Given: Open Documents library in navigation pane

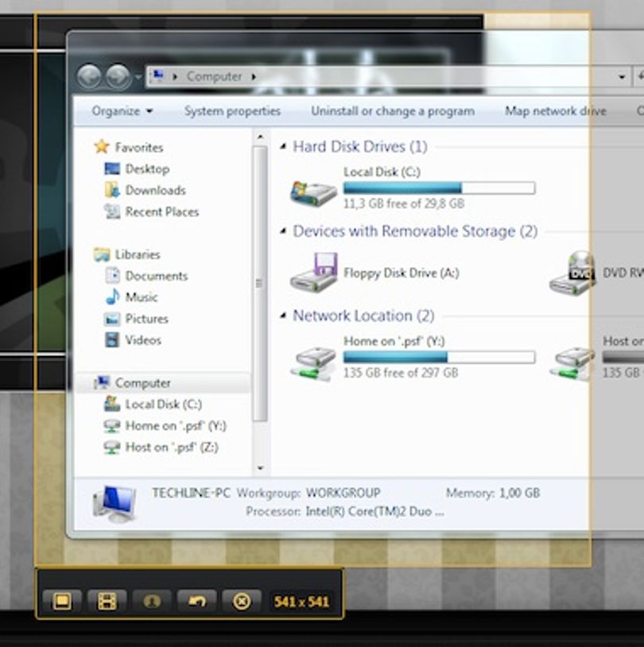Looking at the screenshot, I should [156, 276].
